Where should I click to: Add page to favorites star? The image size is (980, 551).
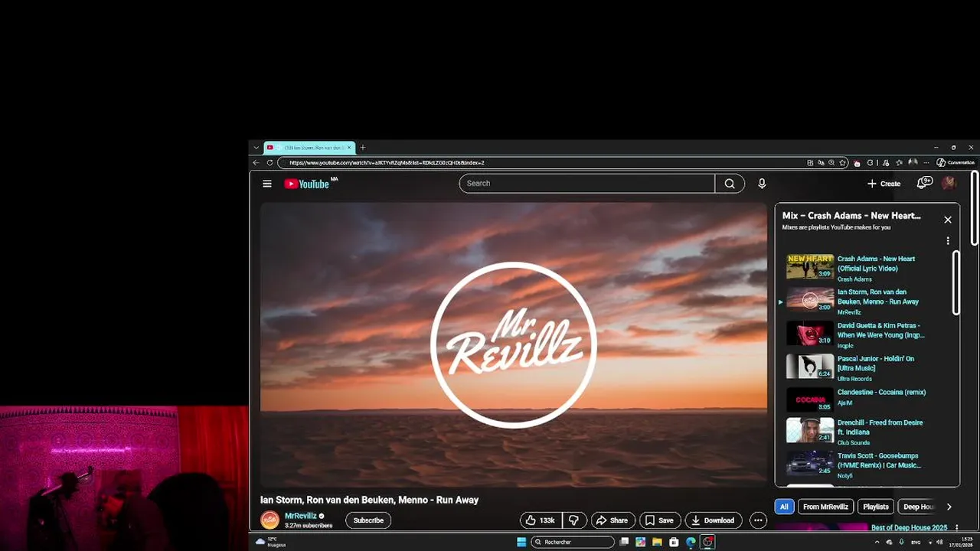[x=842, y=162]
